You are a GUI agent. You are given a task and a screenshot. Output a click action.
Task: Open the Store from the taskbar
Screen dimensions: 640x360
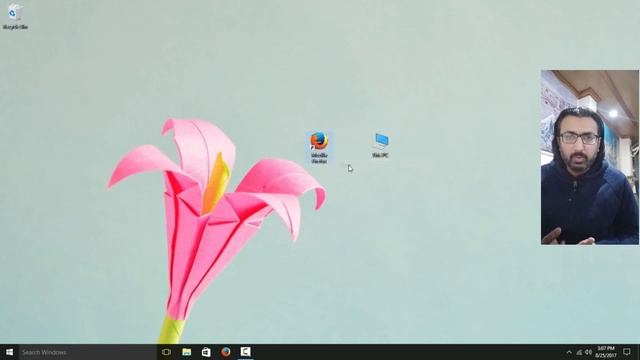point(206,352)
